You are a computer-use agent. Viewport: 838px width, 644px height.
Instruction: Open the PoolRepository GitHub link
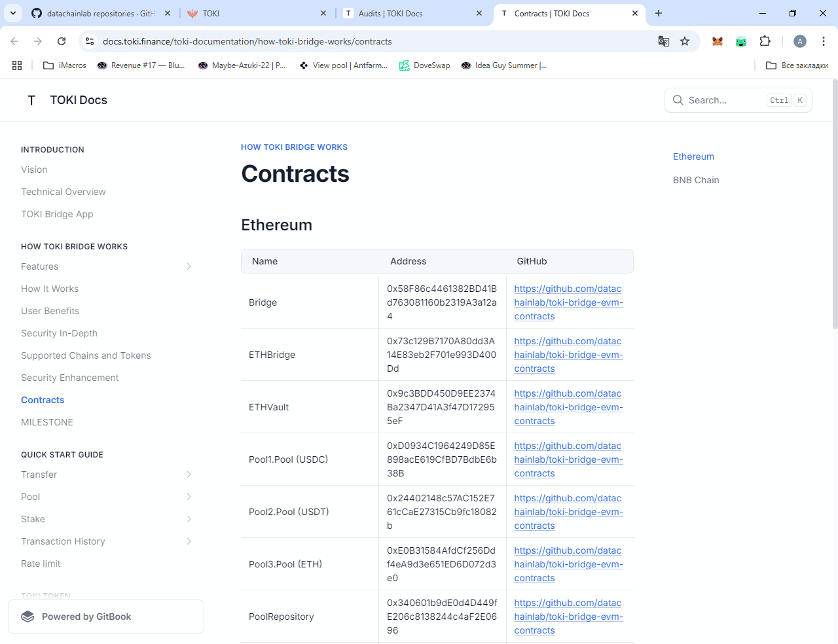pos(568,617)
